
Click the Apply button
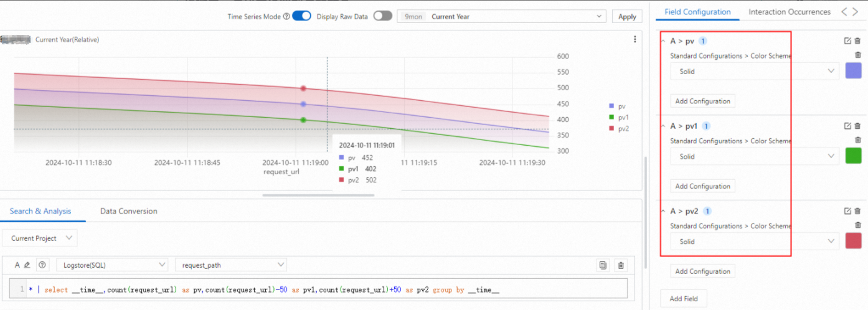(627, 17)
